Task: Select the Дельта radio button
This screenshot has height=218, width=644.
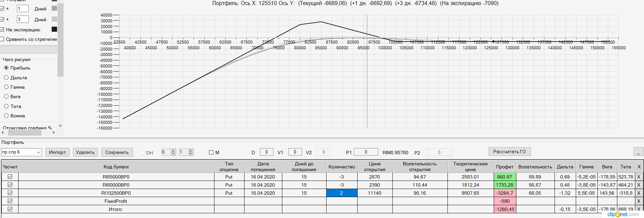Action: 6,78
